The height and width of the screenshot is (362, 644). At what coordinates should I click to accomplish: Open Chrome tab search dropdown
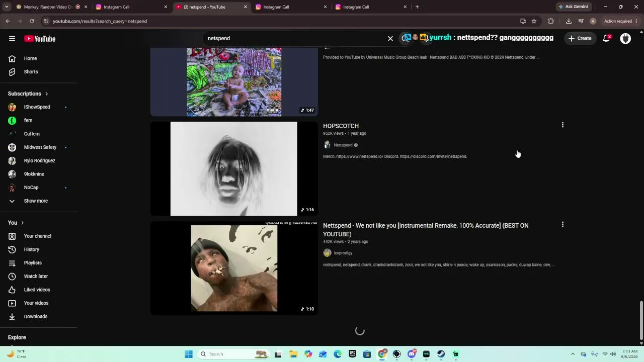click(x=7, y=7)
